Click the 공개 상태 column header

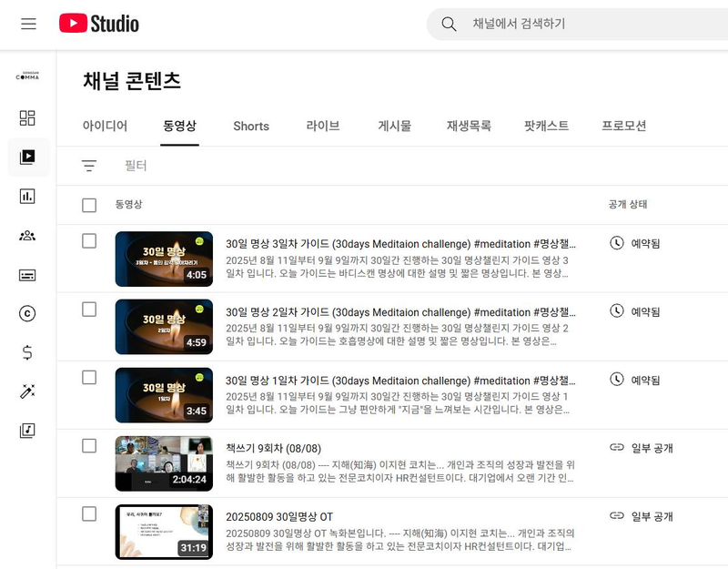(x=628, y=204)
